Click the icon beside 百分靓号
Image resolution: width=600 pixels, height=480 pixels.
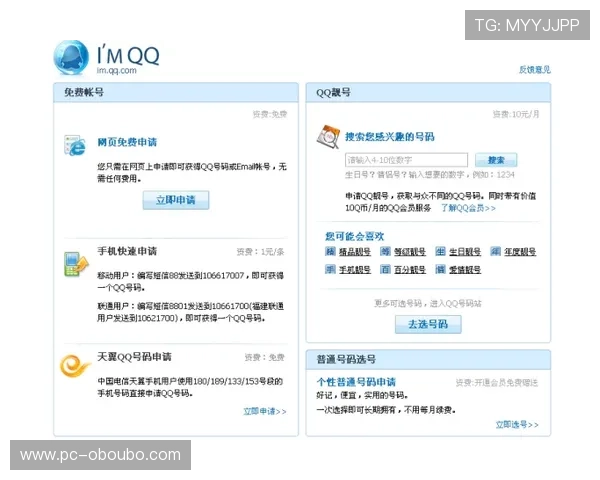click(x=385, y=269)
